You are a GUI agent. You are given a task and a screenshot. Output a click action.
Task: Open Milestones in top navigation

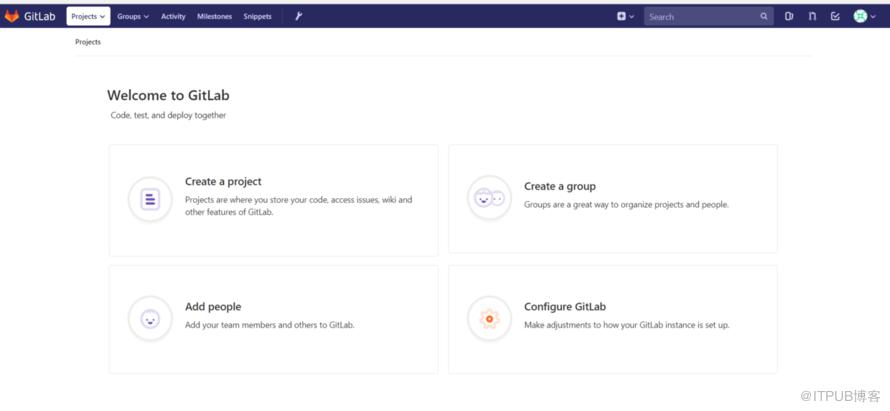tap(215, 16)
